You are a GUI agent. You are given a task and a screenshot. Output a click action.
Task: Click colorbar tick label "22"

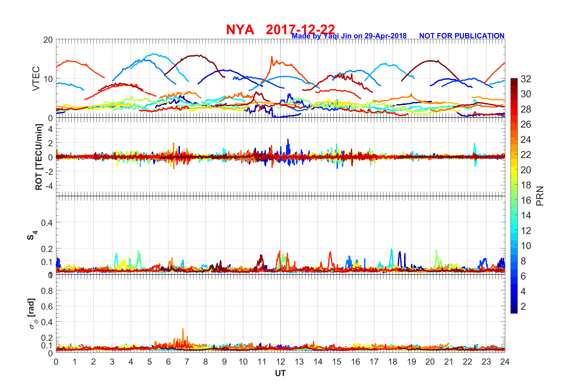pos(526,155)
